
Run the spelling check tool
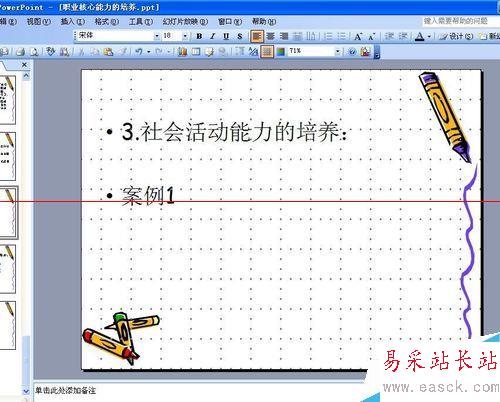pos(51,52)
